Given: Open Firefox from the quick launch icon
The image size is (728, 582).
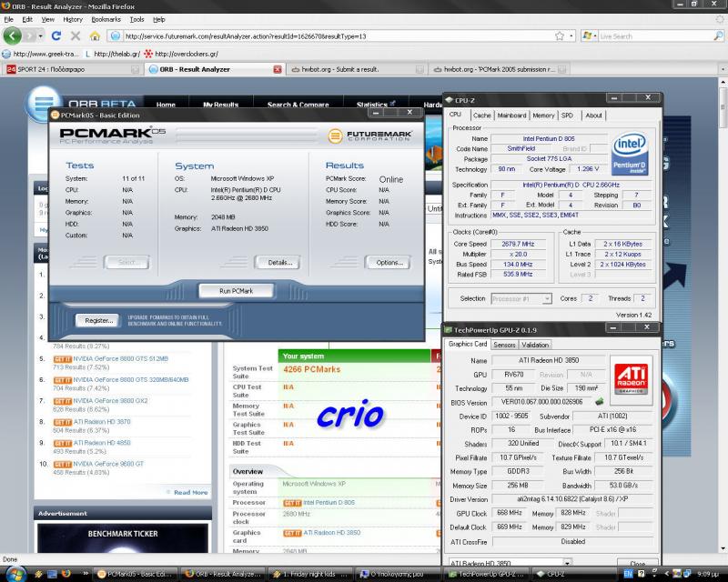Looking at the screenshot, I should [x=66, y=574].
